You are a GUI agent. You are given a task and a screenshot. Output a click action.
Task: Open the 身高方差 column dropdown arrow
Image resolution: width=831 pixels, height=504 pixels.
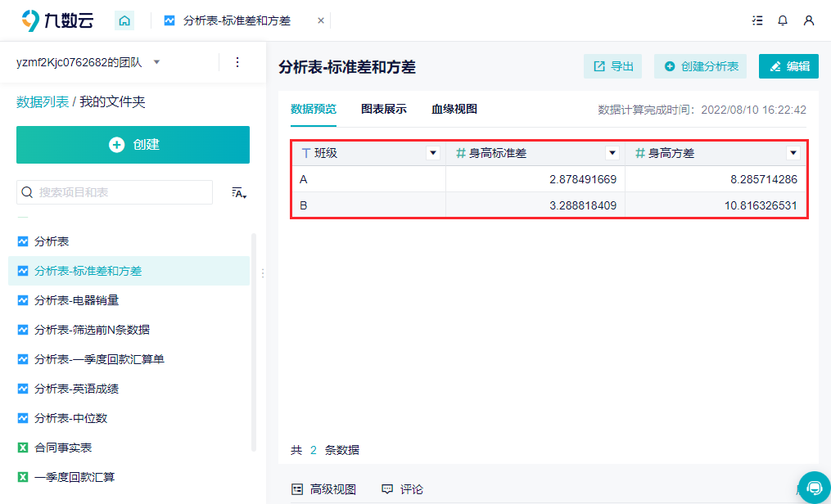(793, 154)
